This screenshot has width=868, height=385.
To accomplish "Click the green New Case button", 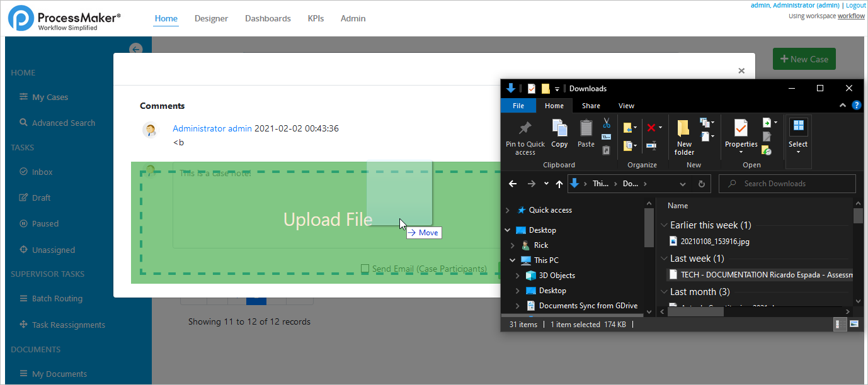I will (x=804, y=59).
